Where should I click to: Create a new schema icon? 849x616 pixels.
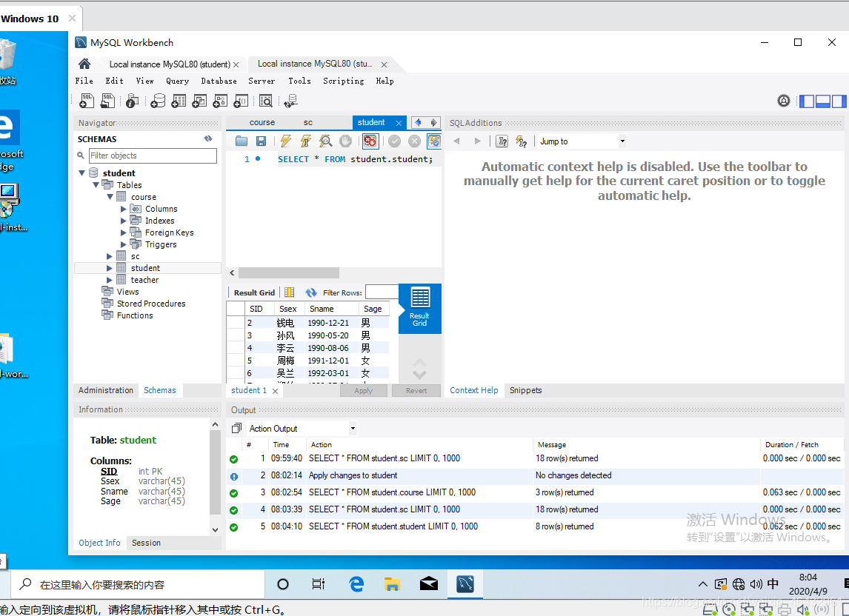(158, 101)
